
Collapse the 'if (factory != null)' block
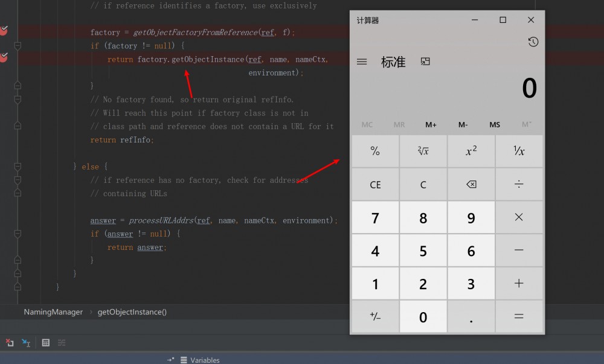[x=18, y=46]
